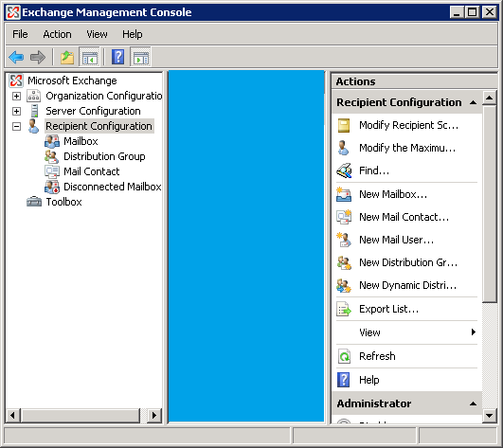Click the Help icon in Actions pane

pyautogui.click(x=344, y=380)
